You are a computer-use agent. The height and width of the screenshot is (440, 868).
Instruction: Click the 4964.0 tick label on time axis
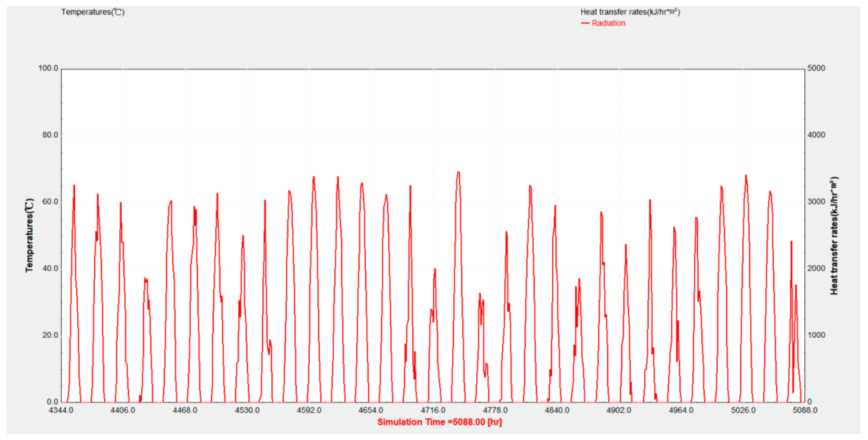pyautogui.click(x=681, y=410)
